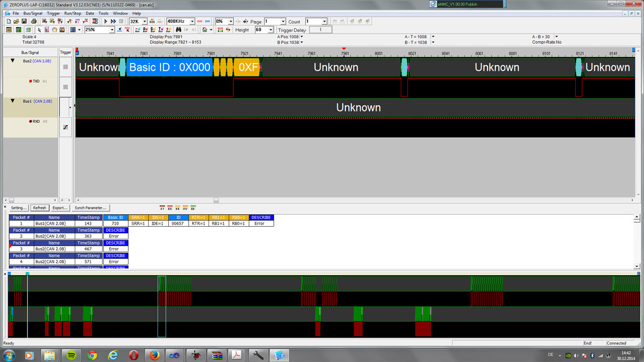Screen dimensions: 644x362
Task: Click the zoom region tool icon
Action: (47, 30)
